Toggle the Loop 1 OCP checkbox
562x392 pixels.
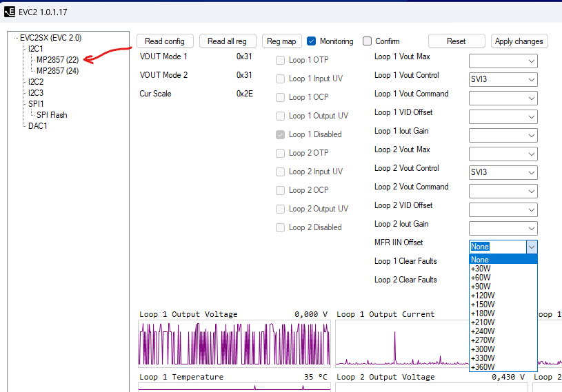point(280,97)
